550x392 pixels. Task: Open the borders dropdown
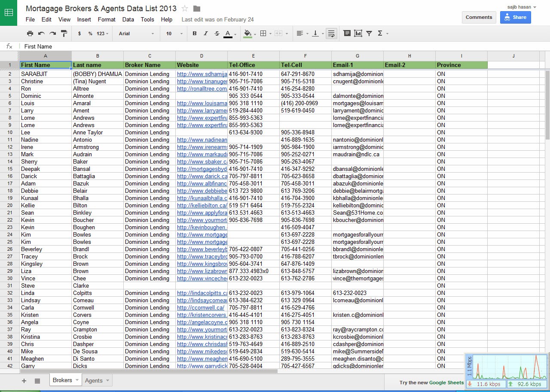click(x=266, y=33)
